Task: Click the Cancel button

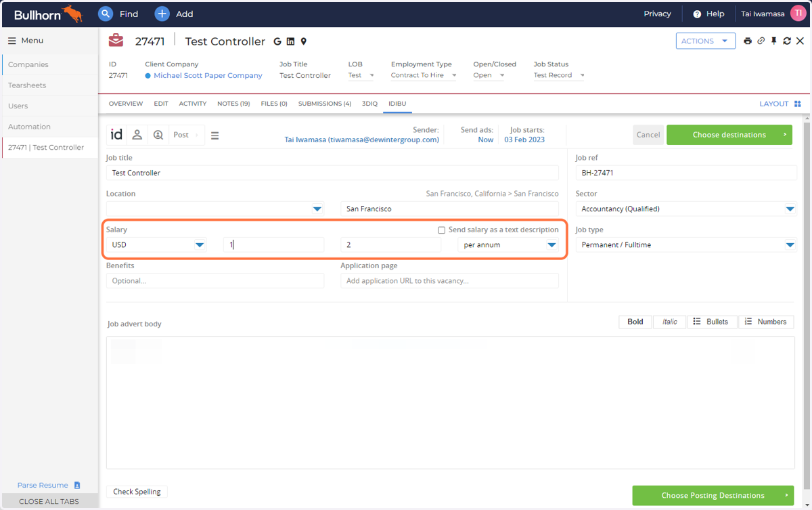Action: pyautogui.click(x=648, y=135)
